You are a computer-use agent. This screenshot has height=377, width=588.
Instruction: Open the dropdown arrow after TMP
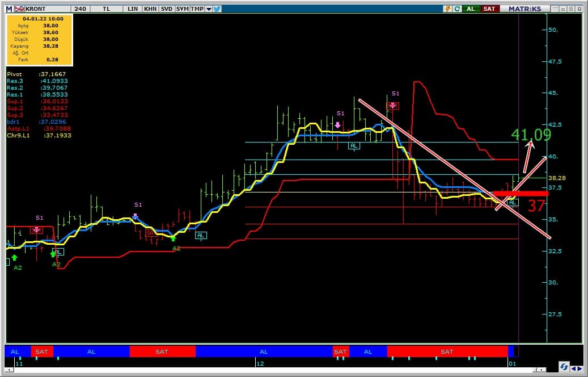pyautogui.click(x=209, y=9)
